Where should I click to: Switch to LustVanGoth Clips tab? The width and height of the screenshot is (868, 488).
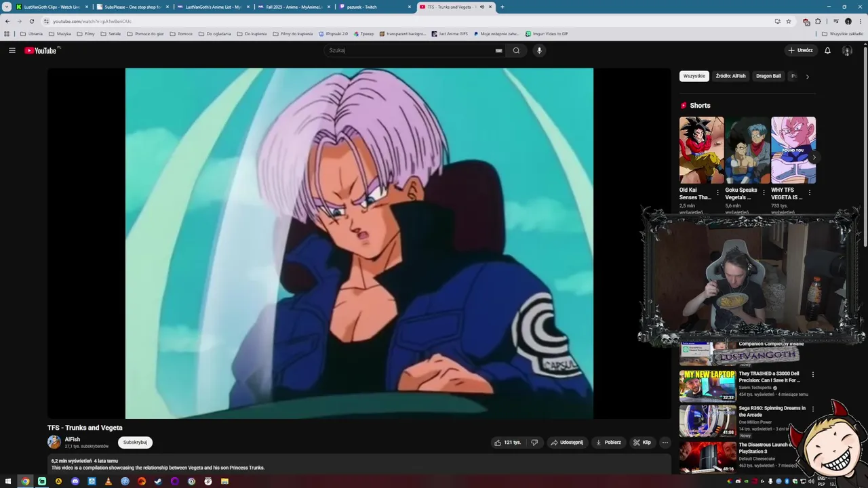click(52, 7)
